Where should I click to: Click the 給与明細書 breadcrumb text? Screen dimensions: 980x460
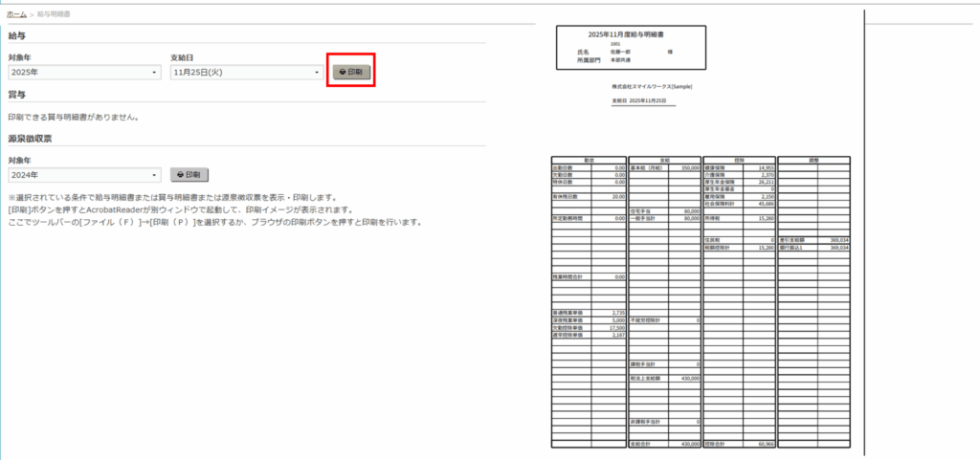[x=53, y=15]
